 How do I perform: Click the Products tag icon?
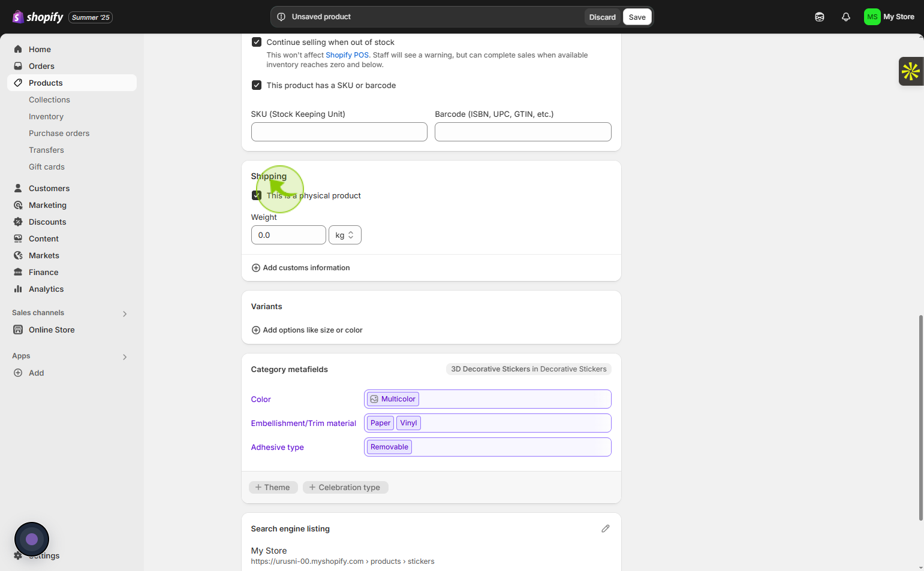click(x=18, y=83)
